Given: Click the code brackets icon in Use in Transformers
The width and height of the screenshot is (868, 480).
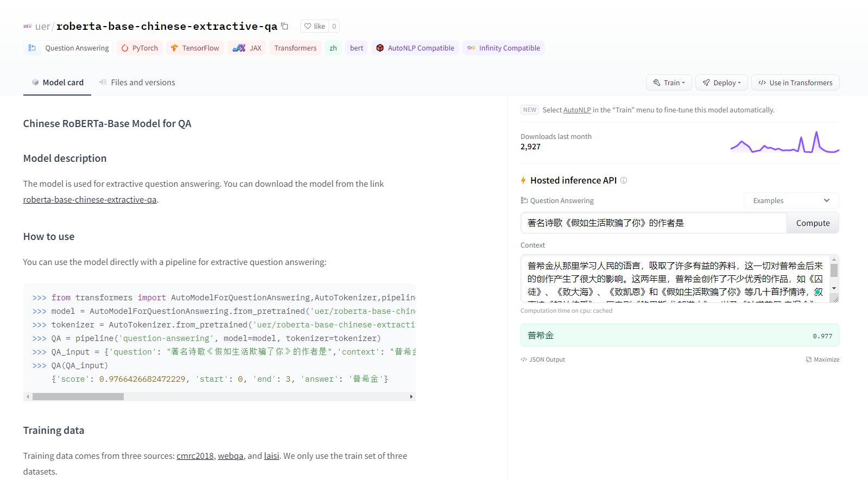Looking at the screenshot, I should (762, 83).
